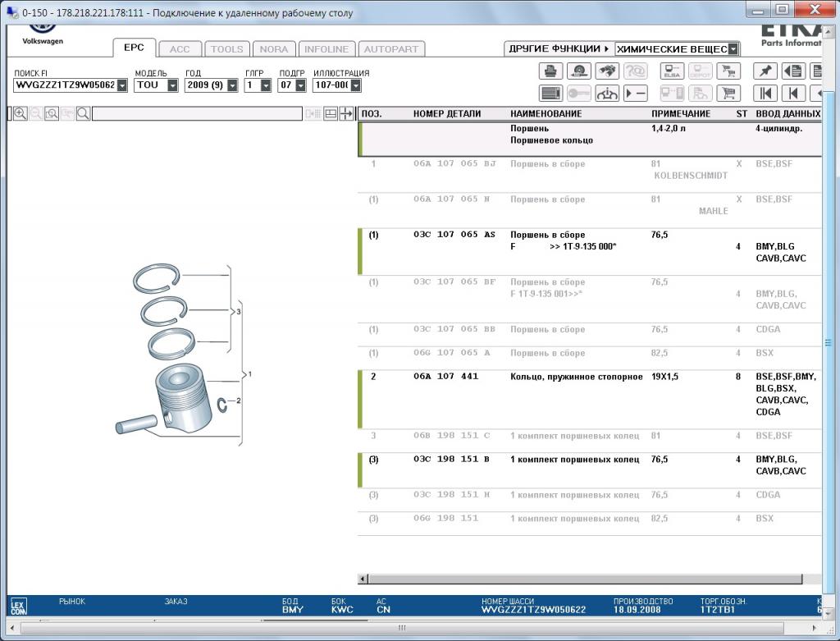Image resolution: width=840 pixels, height=641 pixels.
Task: Select part row 03C 198 151 B
Action: pyautogui.click(x=589, y=470)
